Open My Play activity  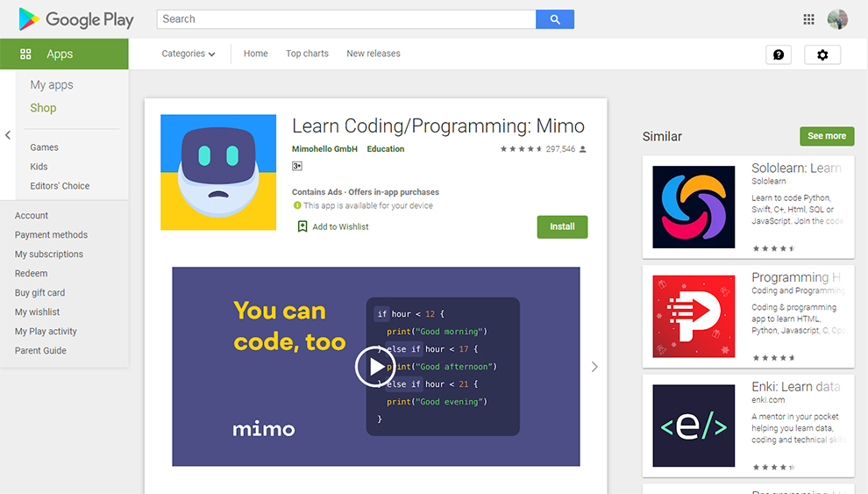click(x=46, y=332)
